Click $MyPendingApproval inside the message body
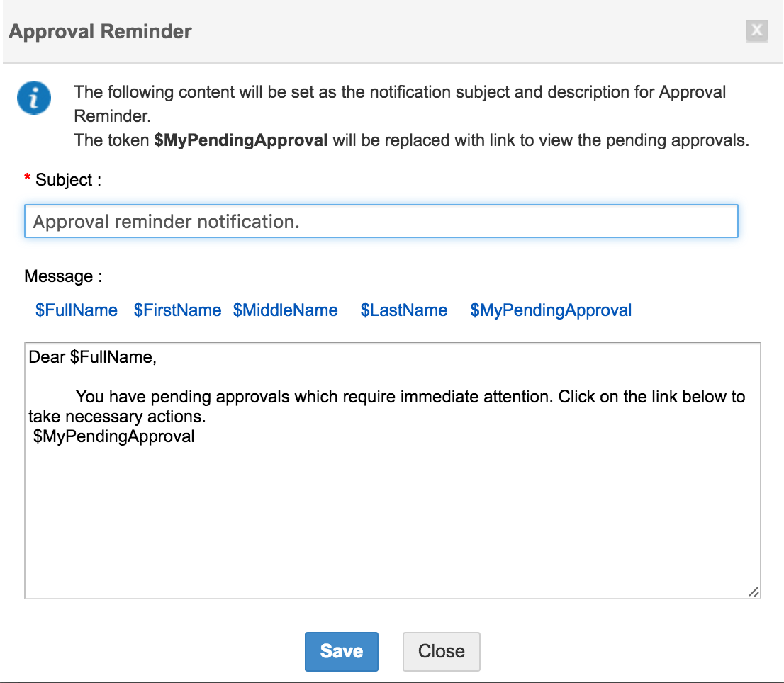This screenshot has width=784, height=683. (114, 436)
